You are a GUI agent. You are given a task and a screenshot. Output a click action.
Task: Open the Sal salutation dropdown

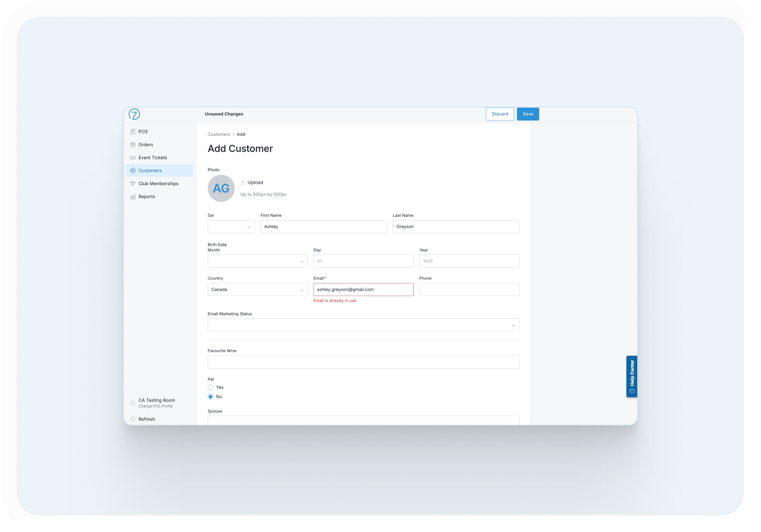click(x=231, y=227)
